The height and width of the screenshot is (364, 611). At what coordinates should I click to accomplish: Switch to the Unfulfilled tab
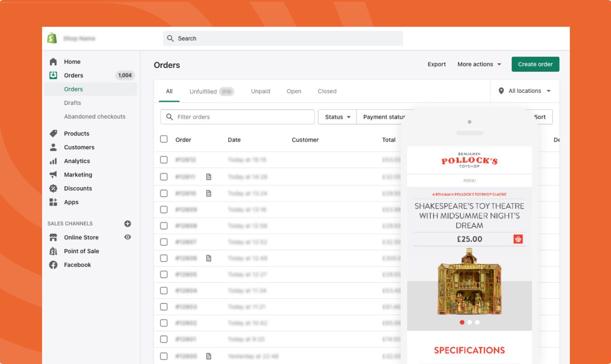[x=203, y=91]
